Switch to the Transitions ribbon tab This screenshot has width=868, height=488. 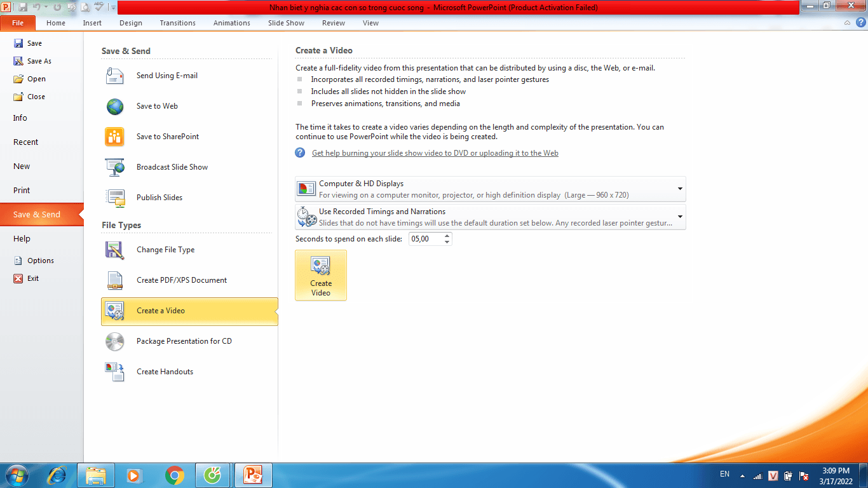click(177, 23)
